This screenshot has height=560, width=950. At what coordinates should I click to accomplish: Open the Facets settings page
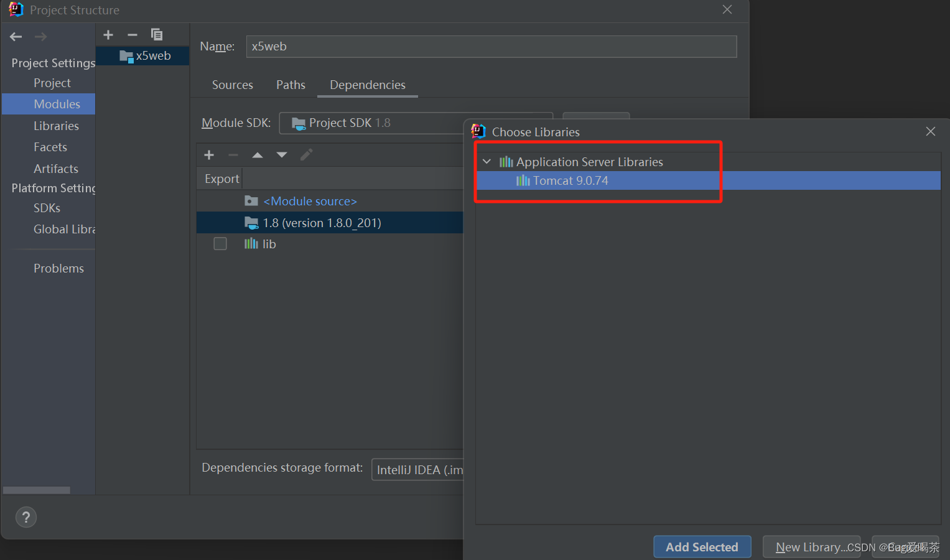[x=50, y=147]
